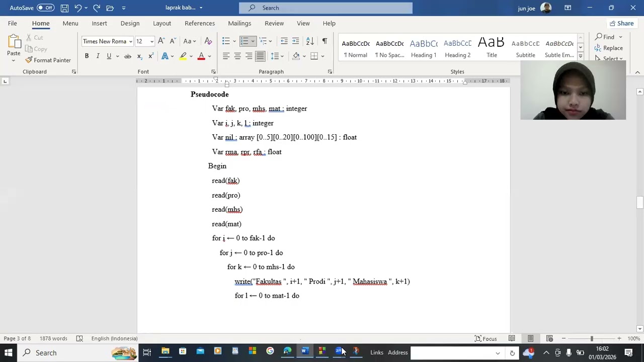Toggle Italic formatting
This screenshot has width=644, height=362.
coord(98,56)
